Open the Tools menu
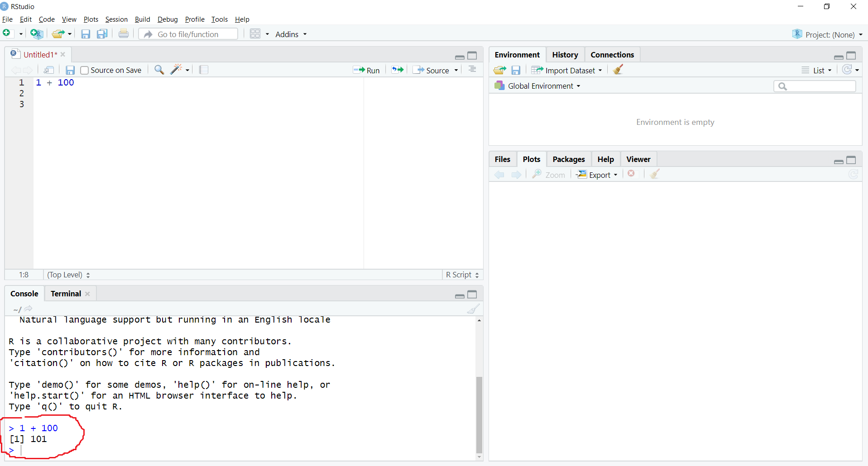Screen dimensions: 868x466 (x=220, y=19)
